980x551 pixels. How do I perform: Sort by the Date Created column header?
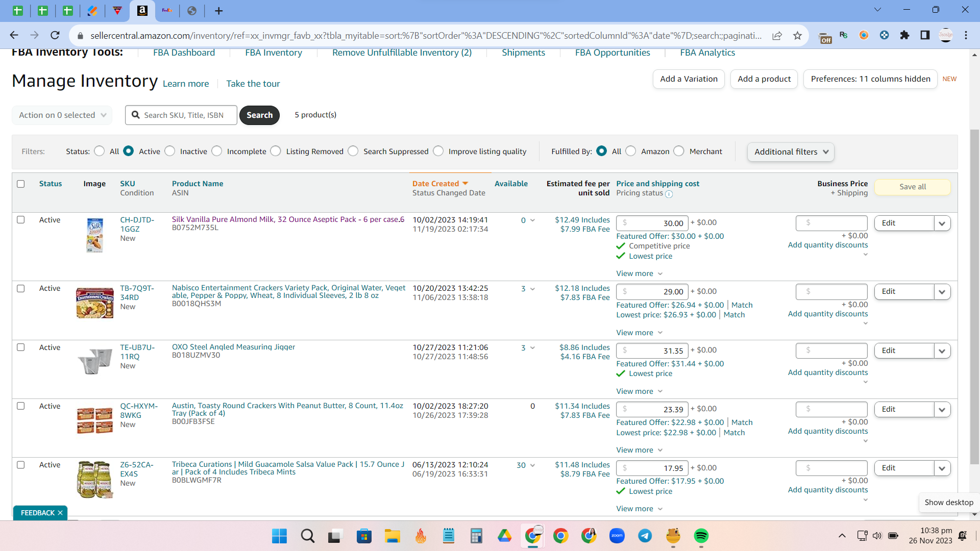[x=440, y=184]
